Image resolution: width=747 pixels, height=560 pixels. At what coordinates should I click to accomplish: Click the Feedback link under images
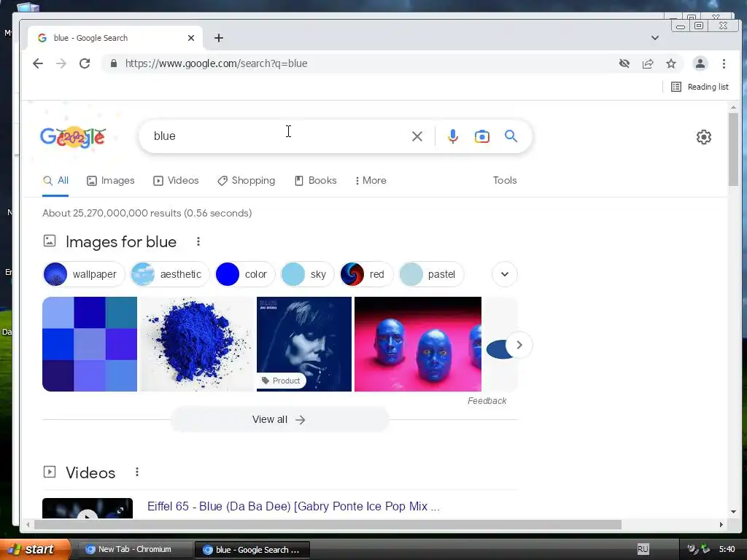[x=487, y=401]
